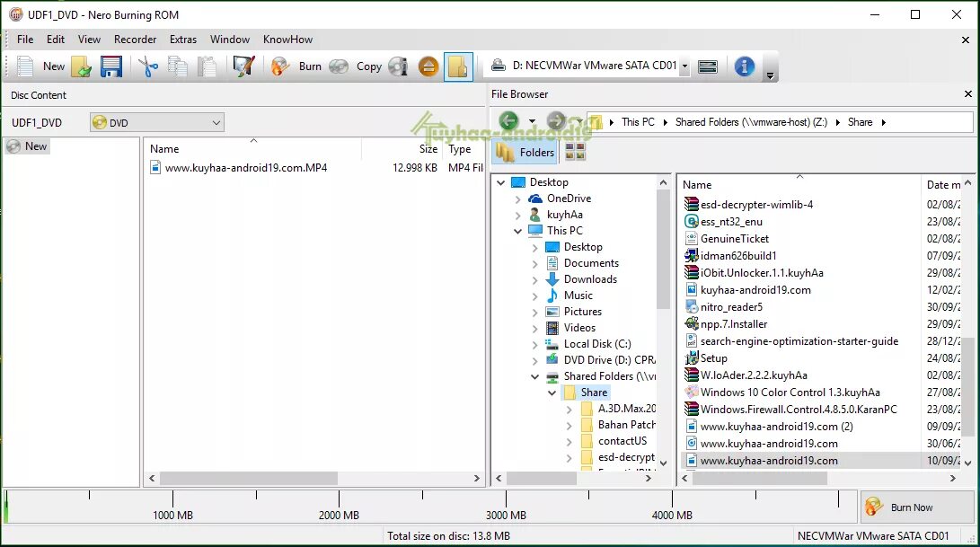Close the File Browser panel
This screenshot has height=547, width=980.
[968, 93]
